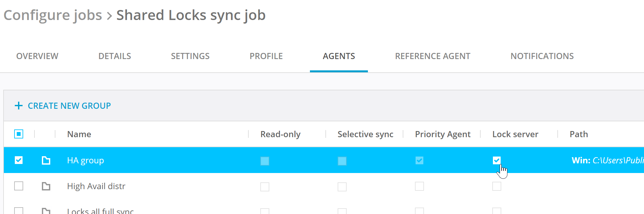Viewport: 644px width, 214px height.
Task: Sort by the Name column header
Action: pyautogui.click(x=79, y=134)
